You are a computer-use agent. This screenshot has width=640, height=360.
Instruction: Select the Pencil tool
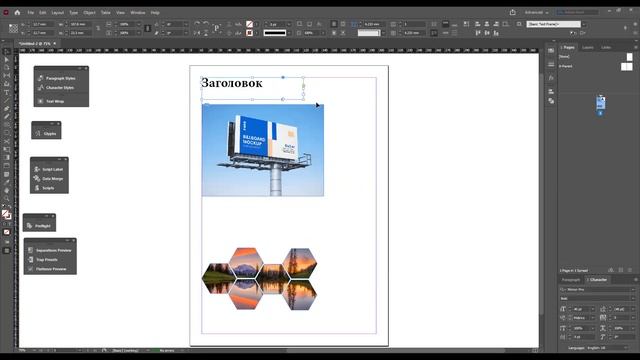click(x=7, y=117)
